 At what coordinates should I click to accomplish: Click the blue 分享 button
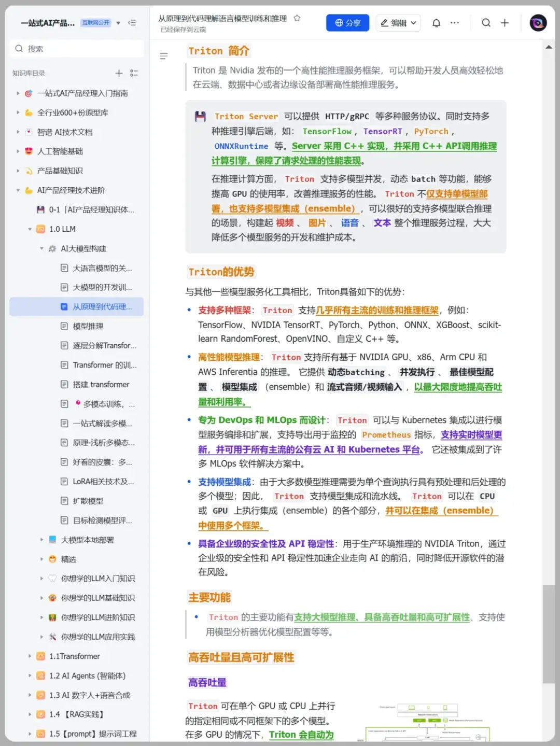(x=347, y=23)
